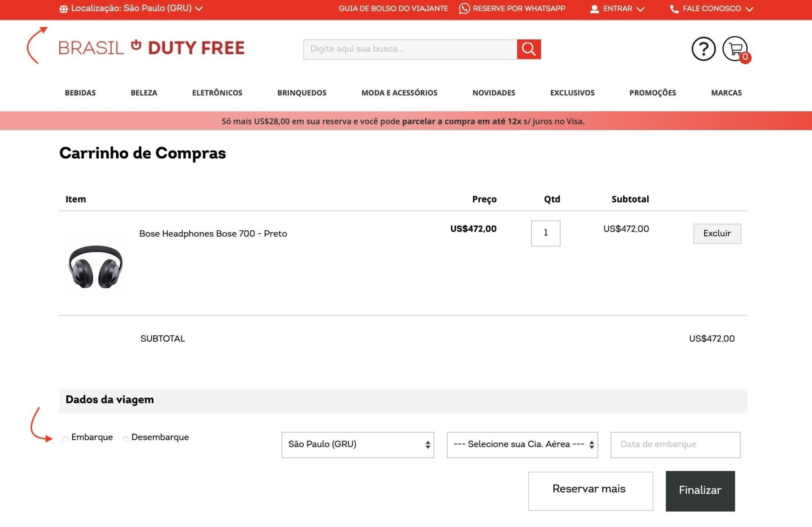Click the Bose headphones thumbnail
812x527 pixels.
coord(96,266)
